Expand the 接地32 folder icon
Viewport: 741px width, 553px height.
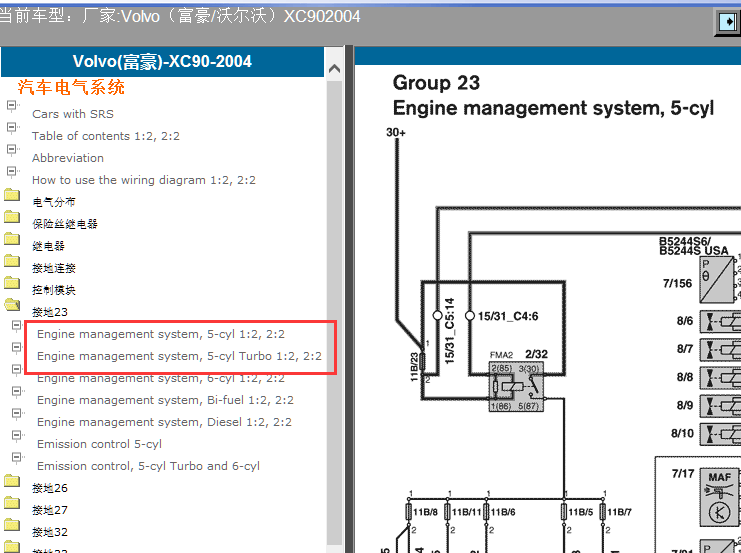click(12, 524)
